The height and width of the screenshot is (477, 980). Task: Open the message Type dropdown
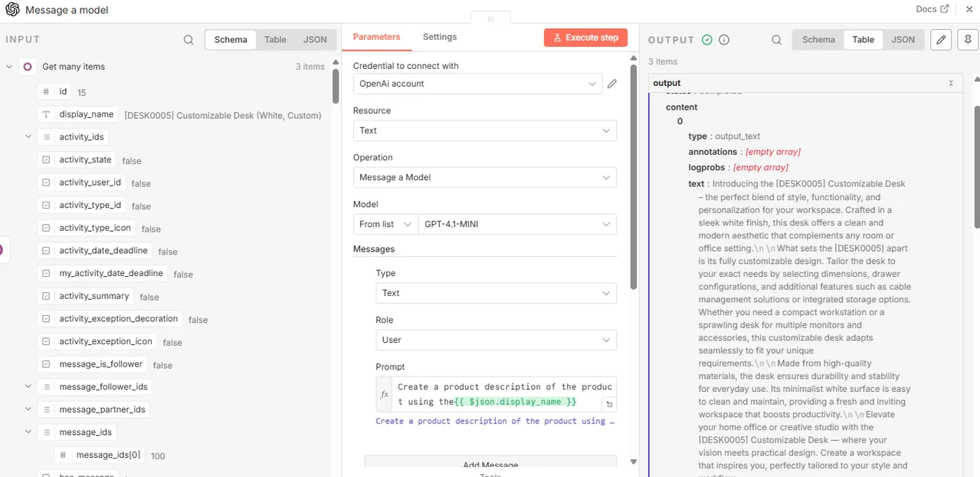(496, 293)
